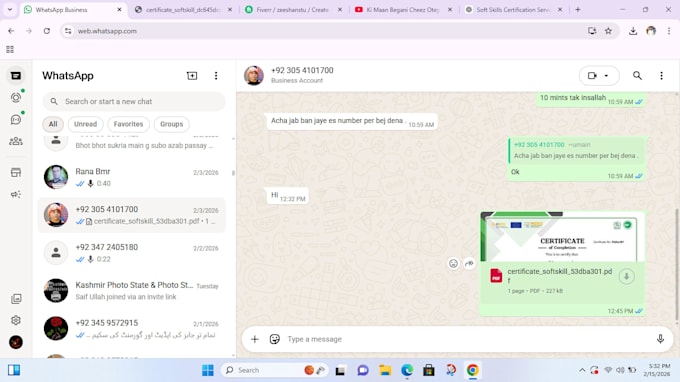This screenshot has width=680, height=382.
Task: Record a voice message with microphone
Action: (660, 339)
